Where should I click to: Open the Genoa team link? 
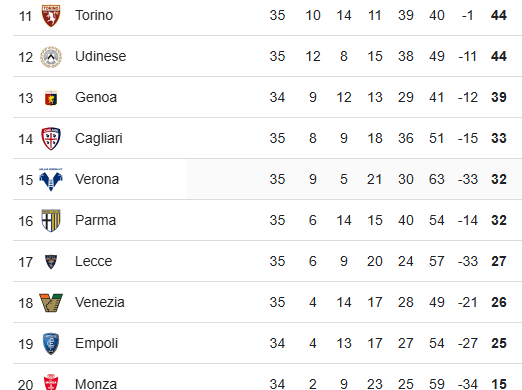96,97
